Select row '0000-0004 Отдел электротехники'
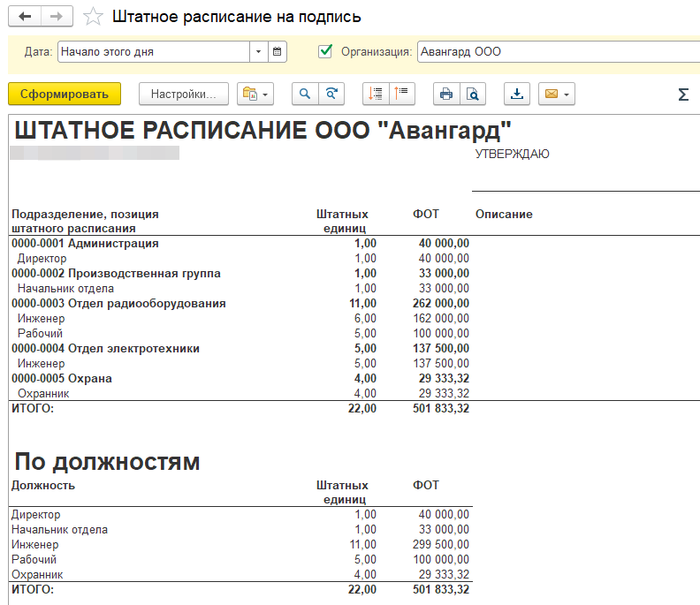 click(x=105, y=349)
